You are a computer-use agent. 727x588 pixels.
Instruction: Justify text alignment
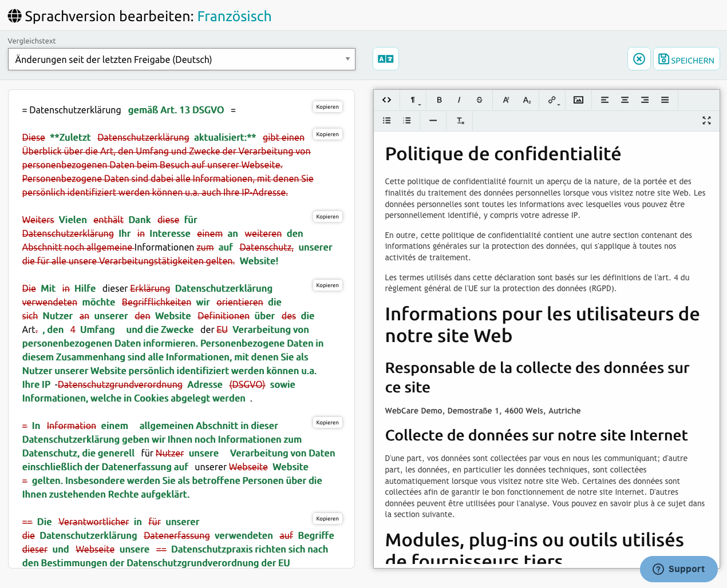(x=665, y=100)
